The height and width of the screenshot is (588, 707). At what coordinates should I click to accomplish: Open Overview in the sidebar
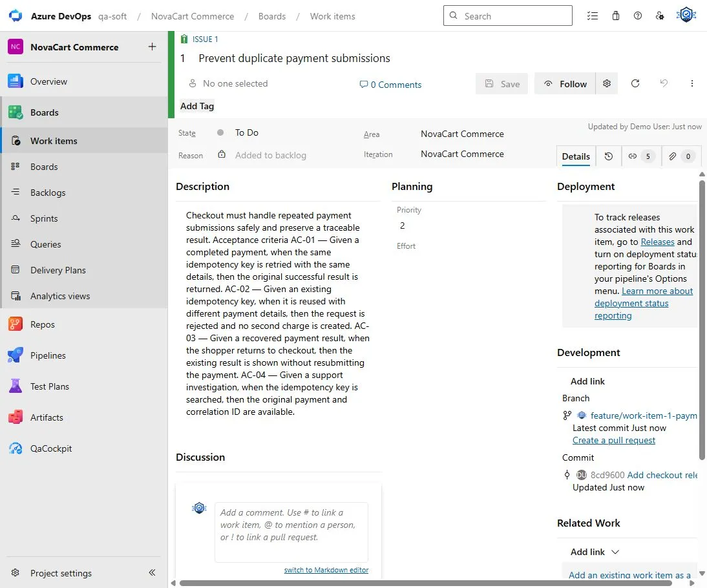click(84, 81)
